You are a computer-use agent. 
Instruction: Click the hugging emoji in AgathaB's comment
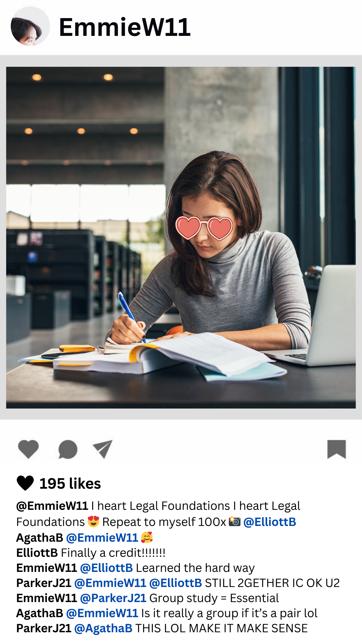(147, 537)
